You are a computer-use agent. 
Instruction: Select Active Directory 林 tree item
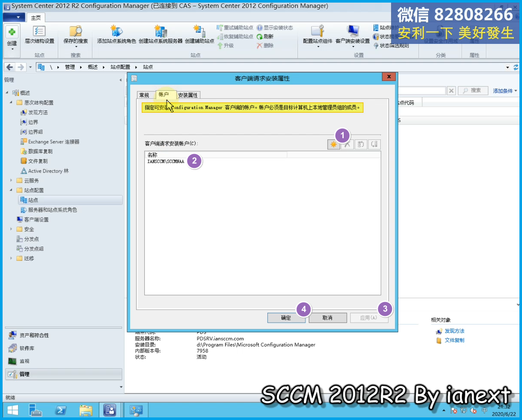tap(48, 171)
